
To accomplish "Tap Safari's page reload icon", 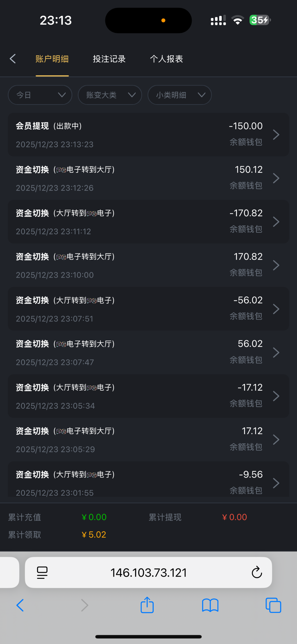I will 257,572.
